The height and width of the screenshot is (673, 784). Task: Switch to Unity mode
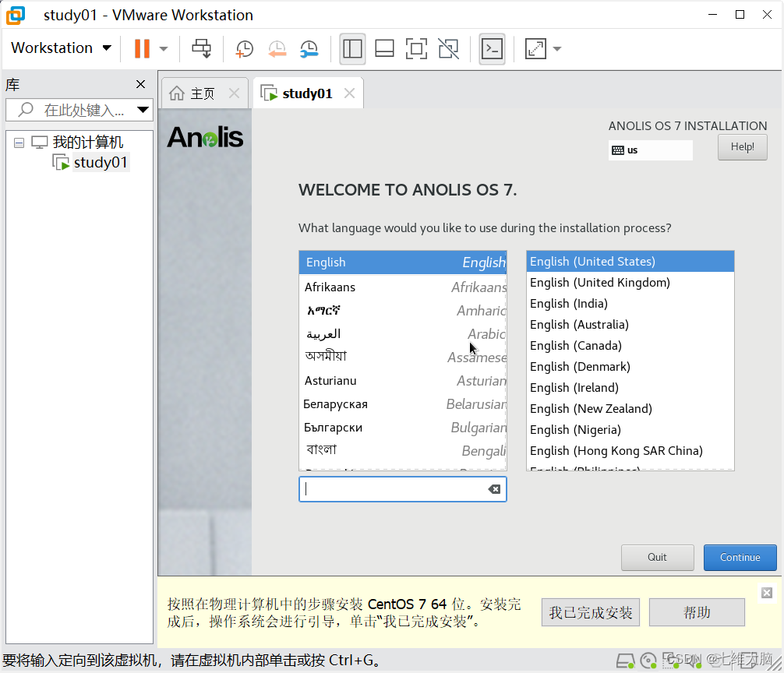[448, 49]
